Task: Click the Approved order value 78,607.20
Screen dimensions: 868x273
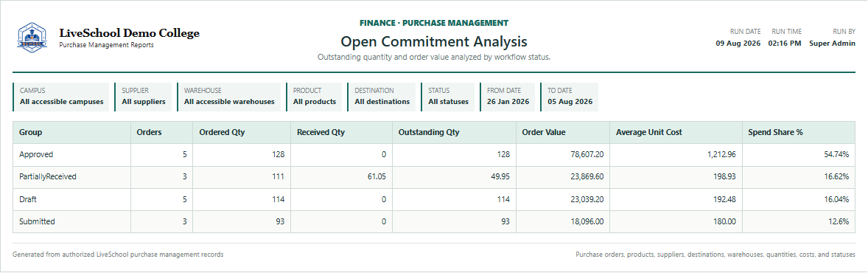Action: (586, 155)
